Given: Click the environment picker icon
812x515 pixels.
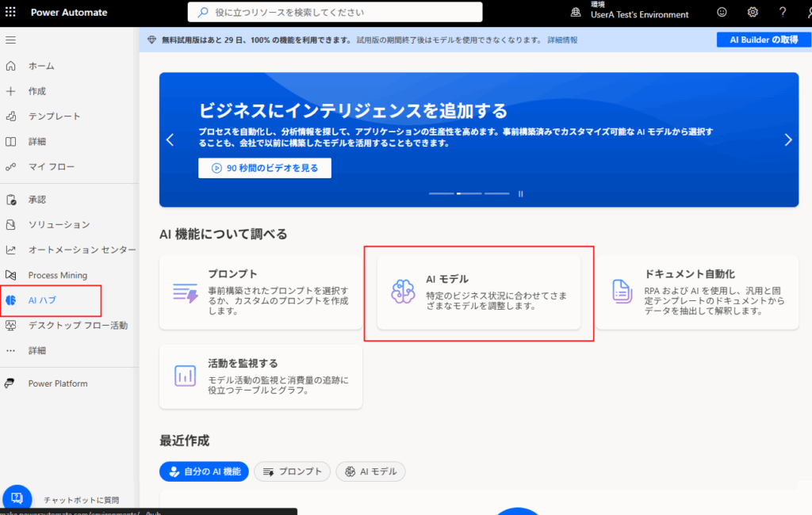Looking at the screenshot, I should pyautogui.click(x=576, y=13).
